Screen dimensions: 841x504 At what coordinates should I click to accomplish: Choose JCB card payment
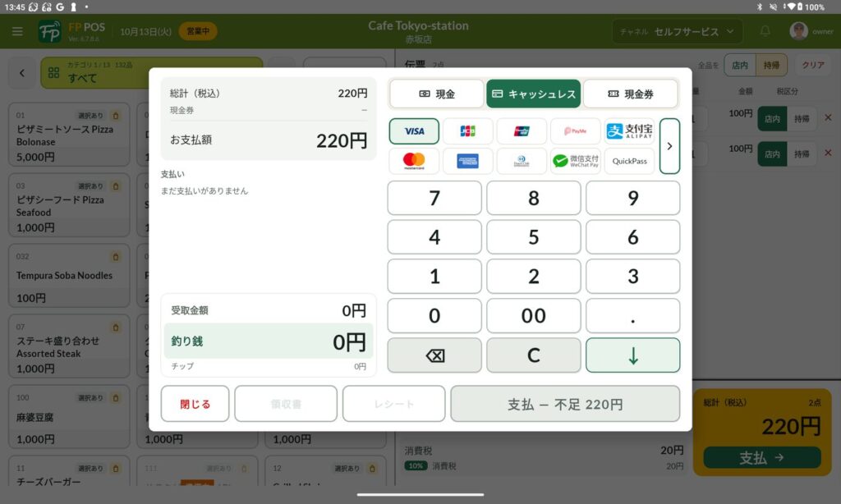point(467,131)
